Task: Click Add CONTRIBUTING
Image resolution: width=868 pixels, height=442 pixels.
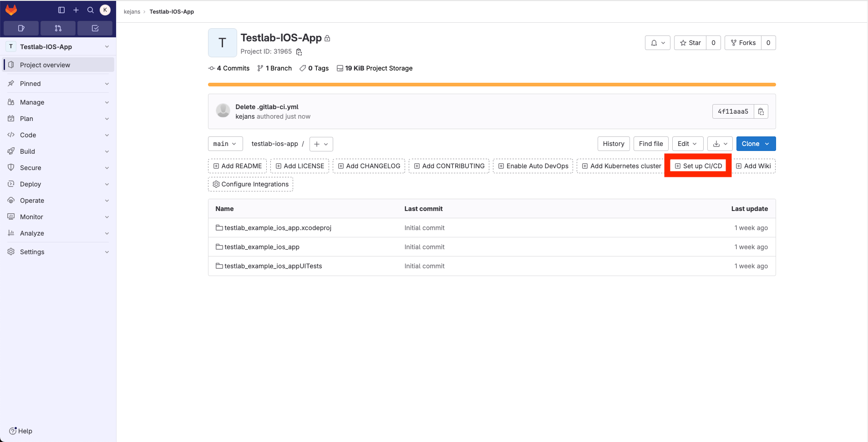Action: 449,166
